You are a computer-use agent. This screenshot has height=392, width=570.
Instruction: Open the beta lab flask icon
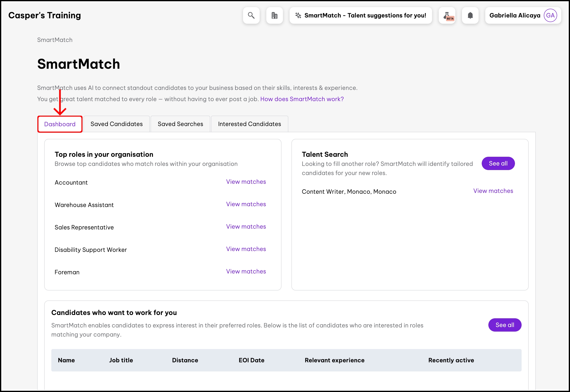pyautogui.click(x=447, y=16)
